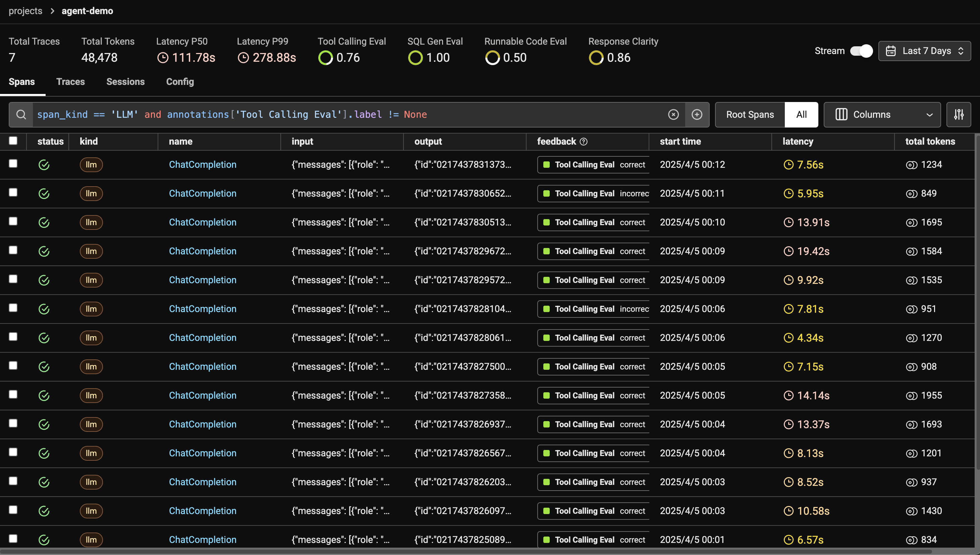Open ChatCompletion span with 14.14s latency

click(203, 396)
